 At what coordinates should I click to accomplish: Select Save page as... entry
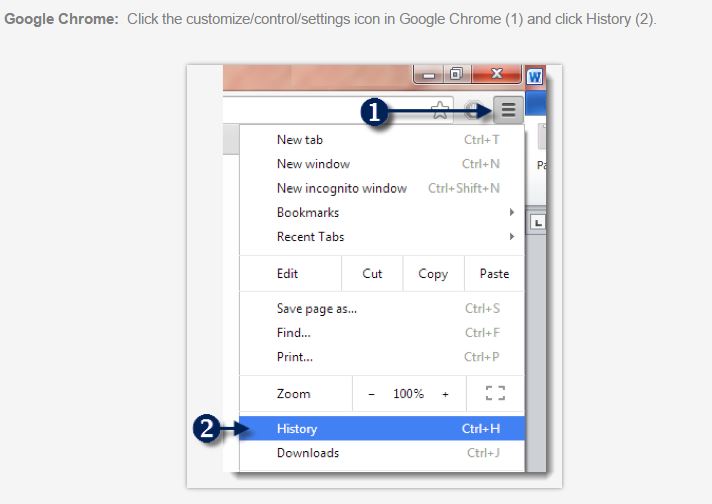click(x=382, y=309)
